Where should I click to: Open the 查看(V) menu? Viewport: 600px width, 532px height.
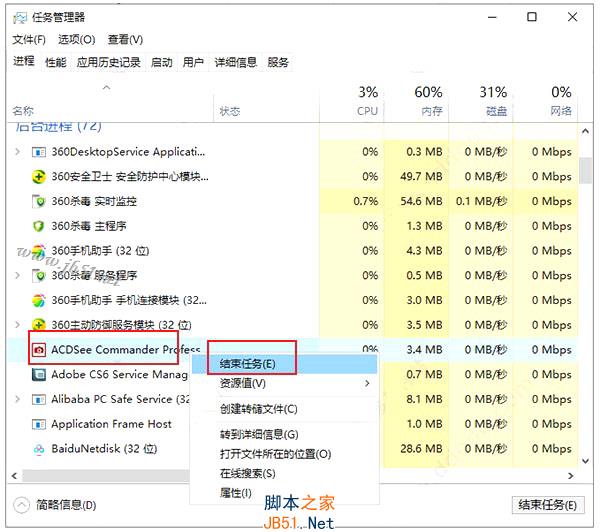(125, 39)
